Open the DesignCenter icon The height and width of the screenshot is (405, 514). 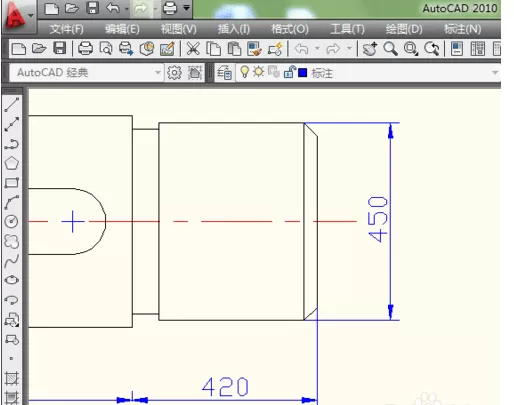478,49
